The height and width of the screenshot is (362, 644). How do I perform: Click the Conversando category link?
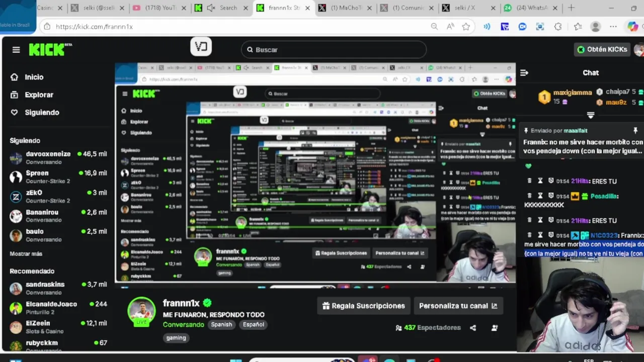[184, 324]
